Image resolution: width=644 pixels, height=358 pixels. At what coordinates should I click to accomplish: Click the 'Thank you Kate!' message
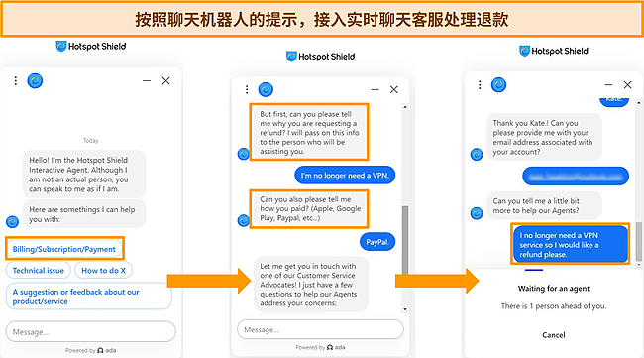[x=544, y=137]
